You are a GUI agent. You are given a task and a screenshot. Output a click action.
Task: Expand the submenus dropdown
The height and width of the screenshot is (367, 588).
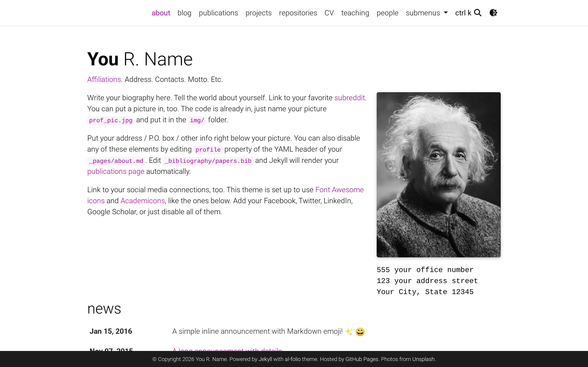point(427,13)
